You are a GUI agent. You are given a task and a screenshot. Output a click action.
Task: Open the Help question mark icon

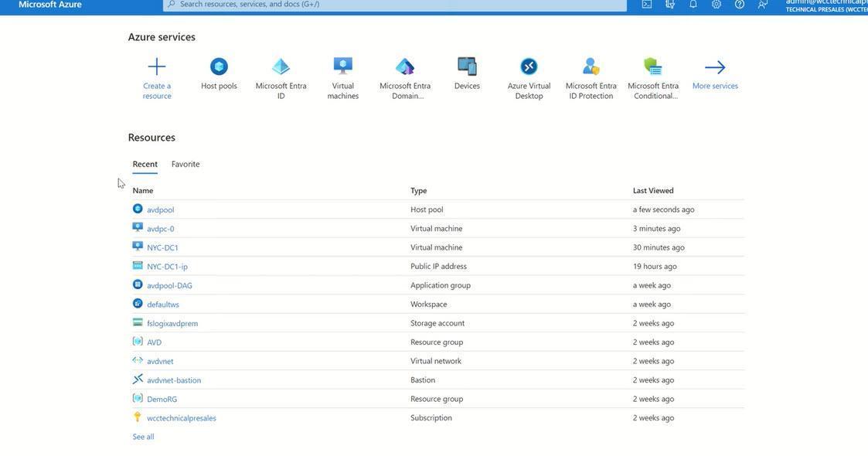coord(739,5)
